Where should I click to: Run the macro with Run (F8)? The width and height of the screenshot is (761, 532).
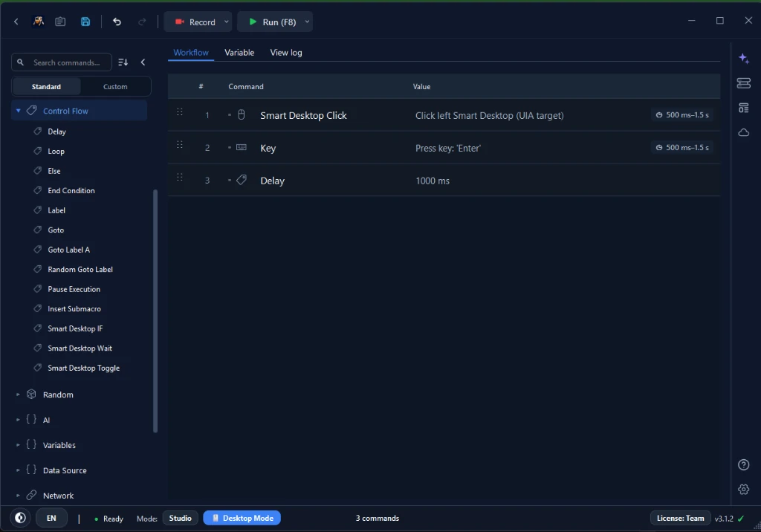[x=272, y=22]
